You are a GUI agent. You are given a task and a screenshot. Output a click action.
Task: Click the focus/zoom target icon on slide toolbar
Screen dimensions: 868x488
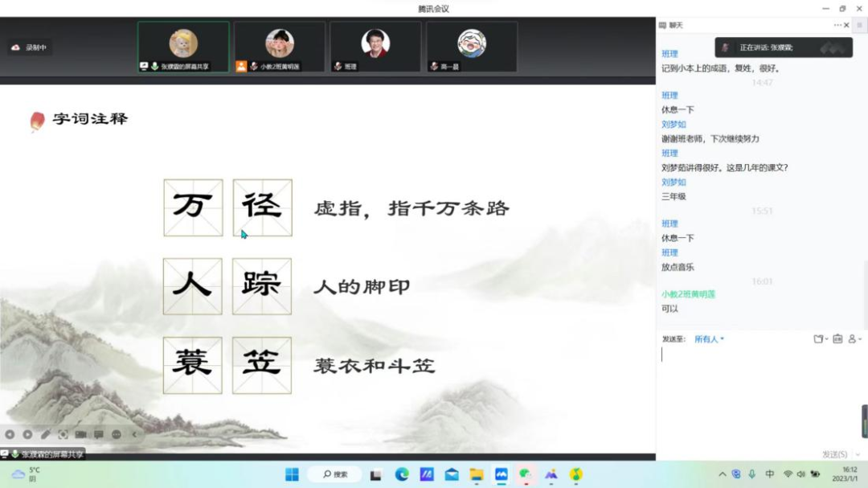click(x=63, y=434)
